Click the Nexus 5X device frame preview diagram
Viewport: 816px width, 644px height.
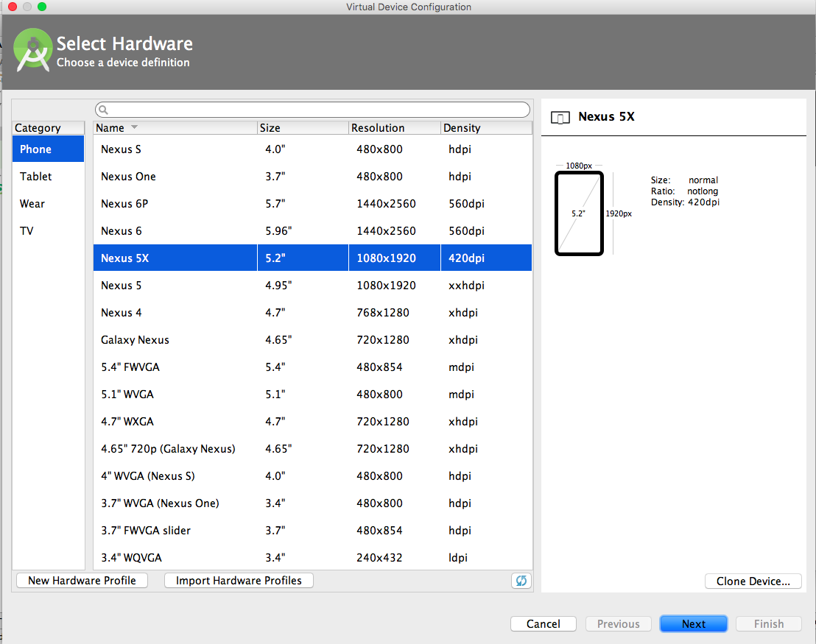579,213
